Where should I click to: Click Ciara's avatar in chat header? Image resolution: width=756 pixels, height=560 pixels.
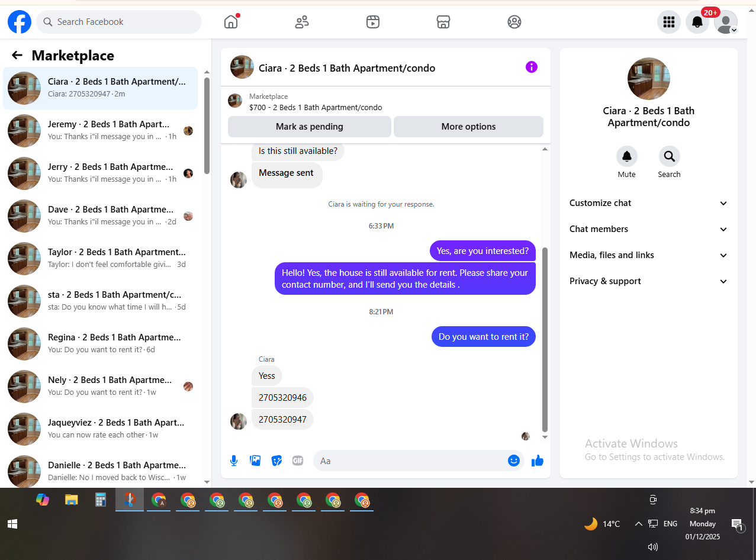pyautogui.click(x=242, y=67)
